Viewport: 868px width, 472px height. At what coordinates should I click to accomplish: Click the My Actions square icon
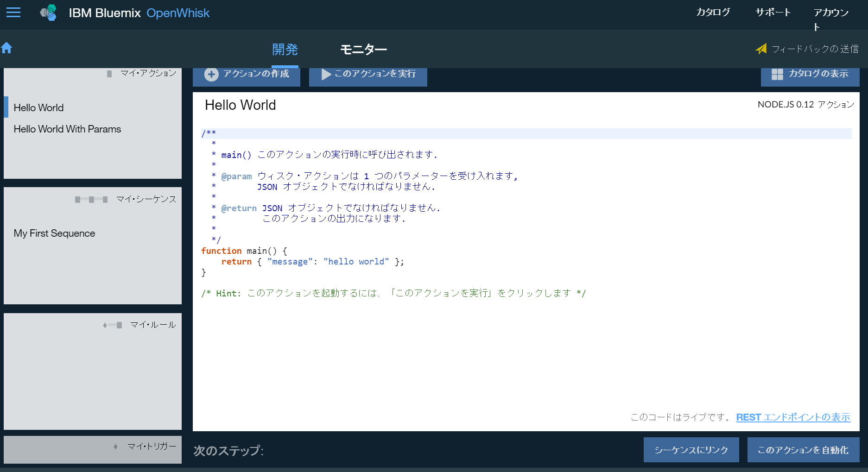point(109,74)
